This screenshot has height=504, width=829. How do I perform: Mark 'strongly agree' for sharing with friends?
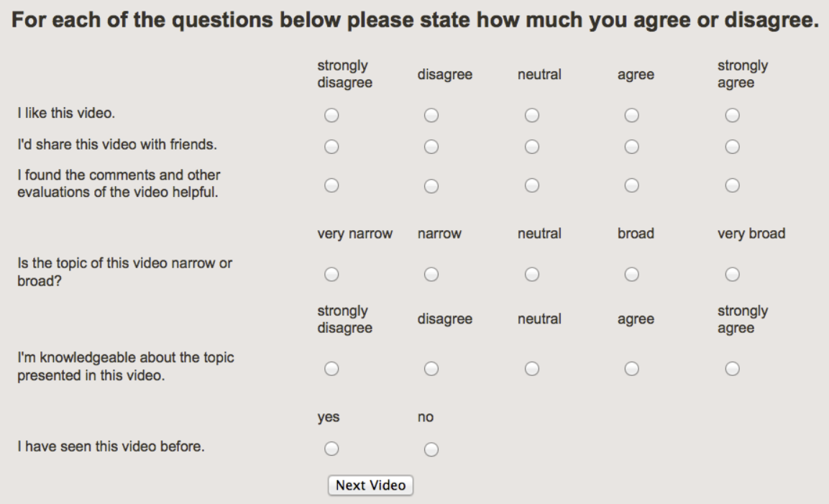[732, 147]
